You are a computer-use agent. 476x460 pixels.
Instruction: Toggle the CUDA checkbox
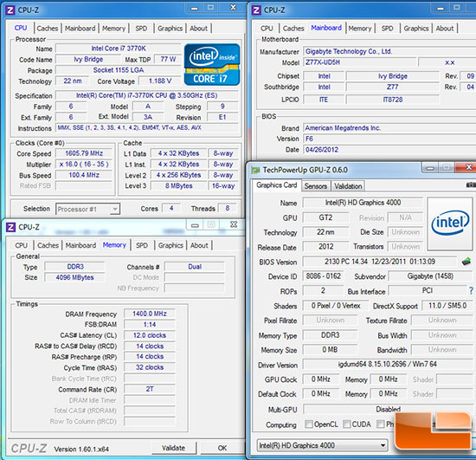tap(347, 424)
